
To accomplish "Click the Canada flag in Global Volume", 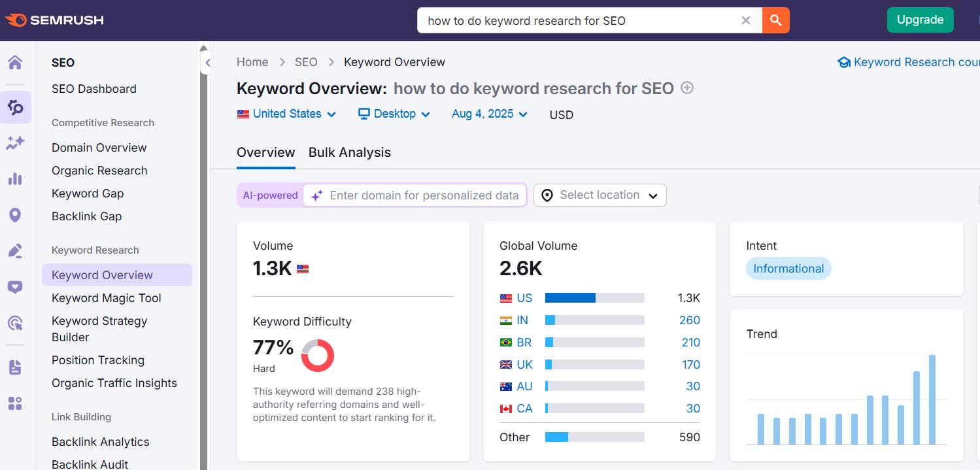I will point(506,409).
